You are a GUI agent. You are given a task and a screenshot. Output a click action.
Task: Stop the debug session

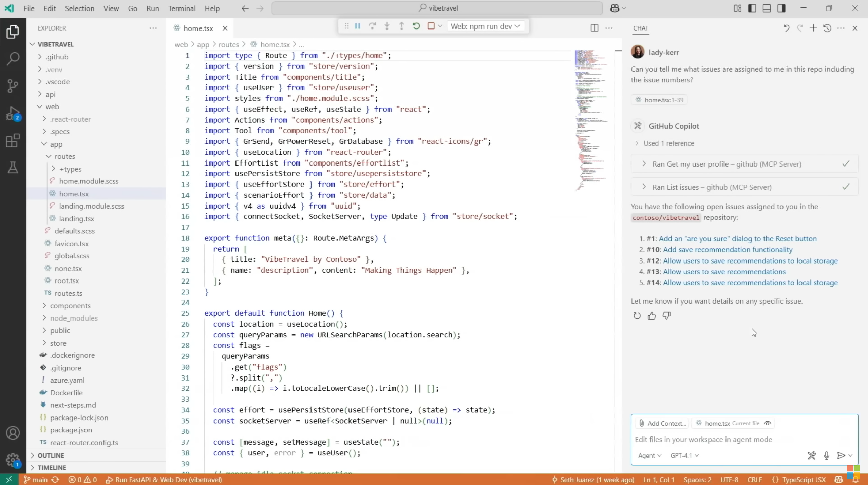[x=431, y=26]
